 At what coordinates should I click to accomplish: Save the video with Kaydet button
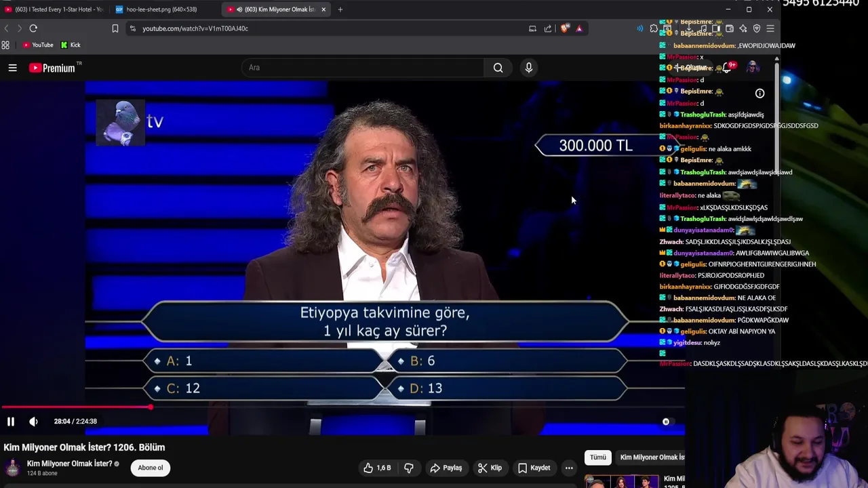[534, 468]
